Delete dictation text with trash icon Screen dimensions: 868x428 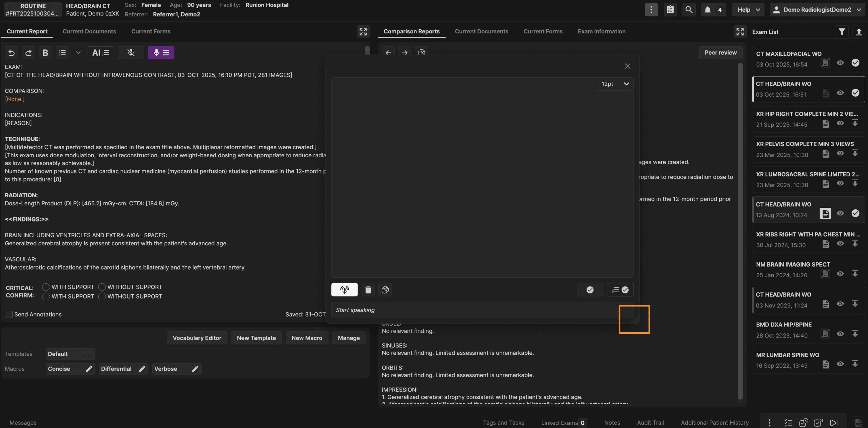368,290
